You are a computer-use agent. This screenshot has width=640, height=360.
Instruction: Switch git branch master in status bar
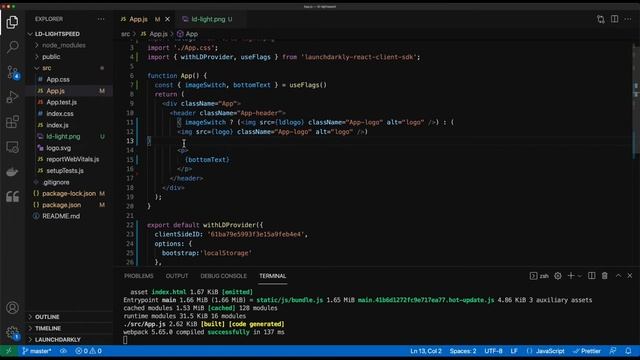pyautogui.click(x=37, y=351)
